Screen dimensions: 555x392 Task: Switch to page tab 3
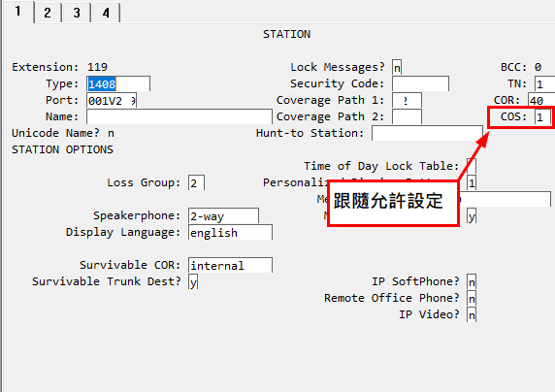[77, 13]
